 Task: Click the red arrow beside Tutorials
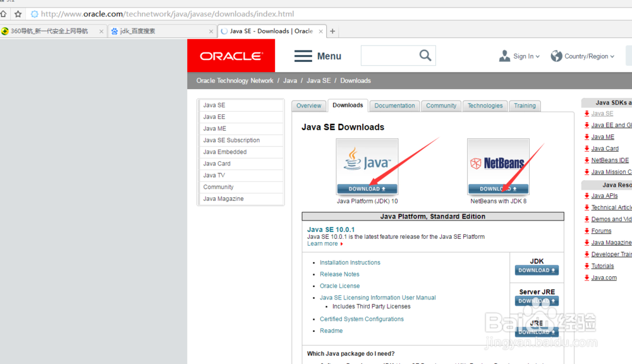pyautogui.click(x=587, y=265)
